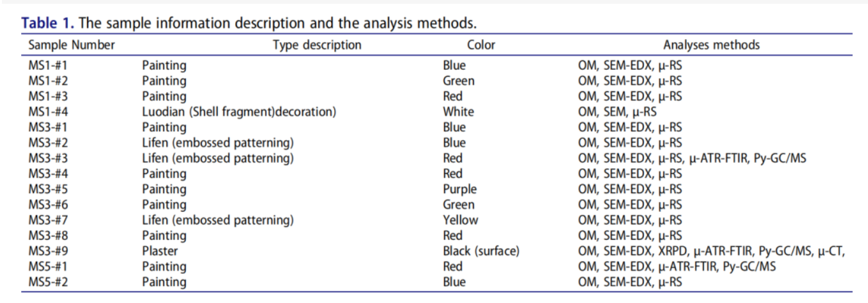Click the Type description column header
The height and width of the screenshot is (303, 868).
[x=317, y=45]
